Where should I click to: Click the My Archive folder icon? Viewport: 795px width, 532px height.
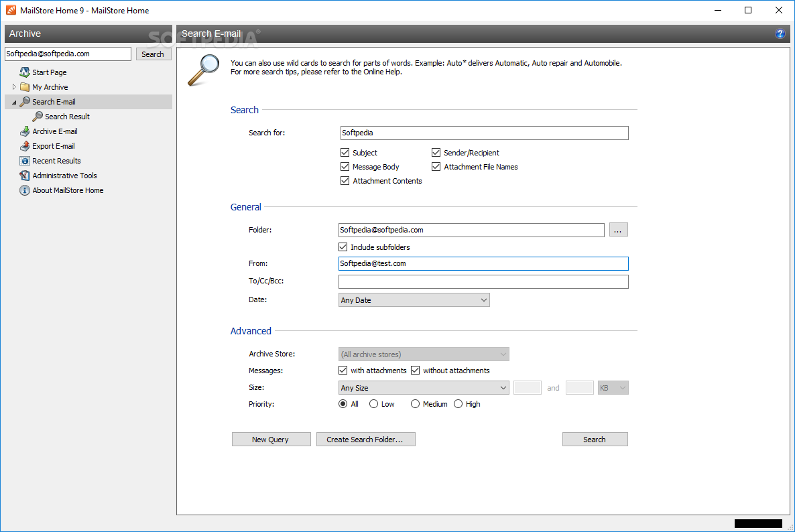24,87
